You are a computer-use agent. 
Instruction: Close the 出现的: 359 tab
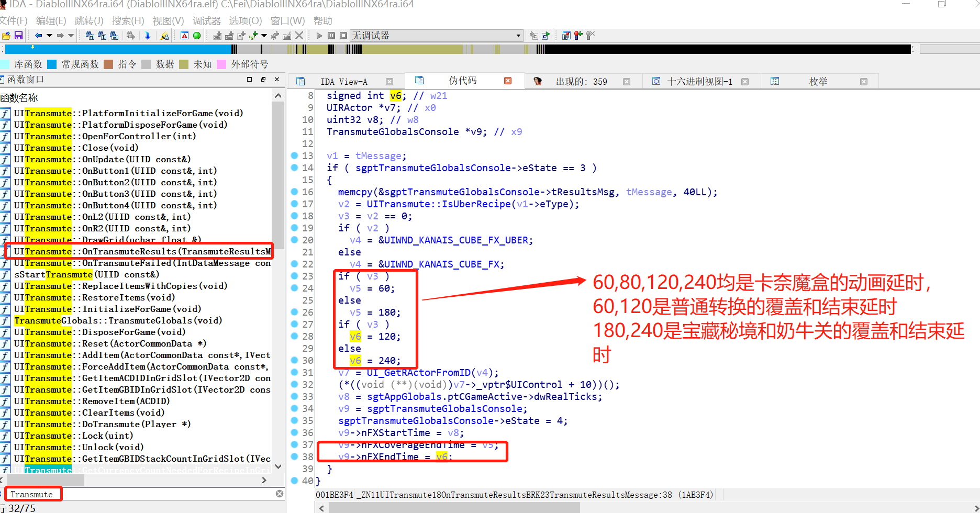coord(627,82)
